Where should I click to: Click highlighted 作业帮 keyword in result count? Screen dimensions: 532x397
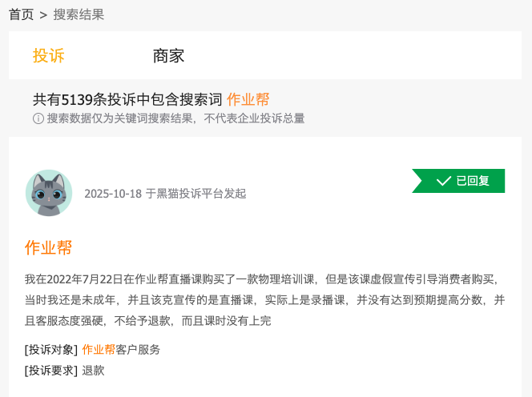tap(248, 99)
